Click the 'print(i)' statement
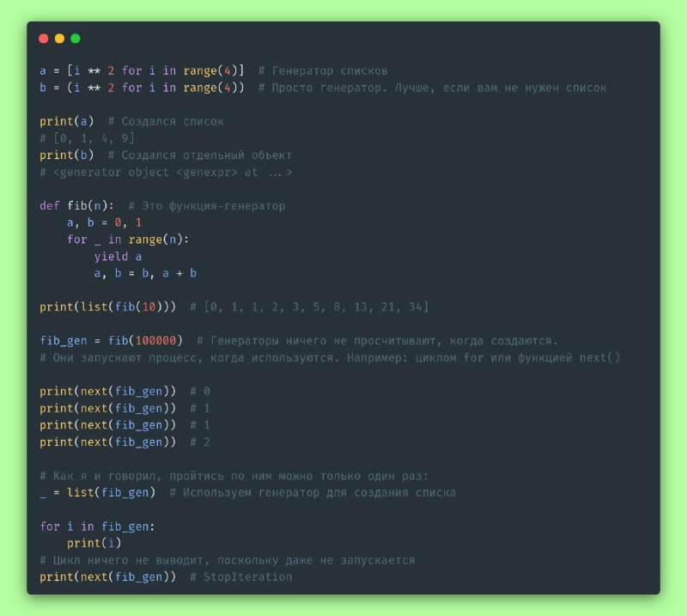This screenshot has width=687, height=616. (x=94, y=543)
